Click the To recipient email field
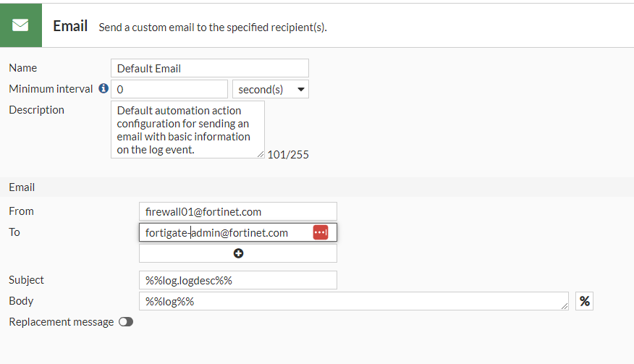 click(224, 232)
